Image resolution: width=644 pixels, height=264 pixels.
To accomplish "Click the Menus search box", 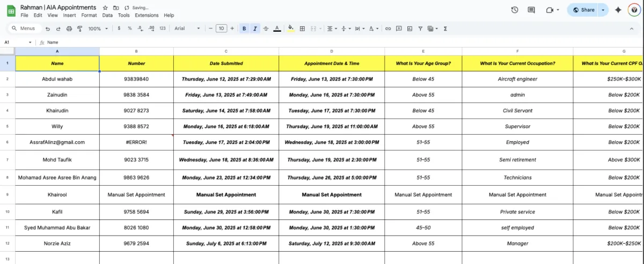I will [24, 28].
